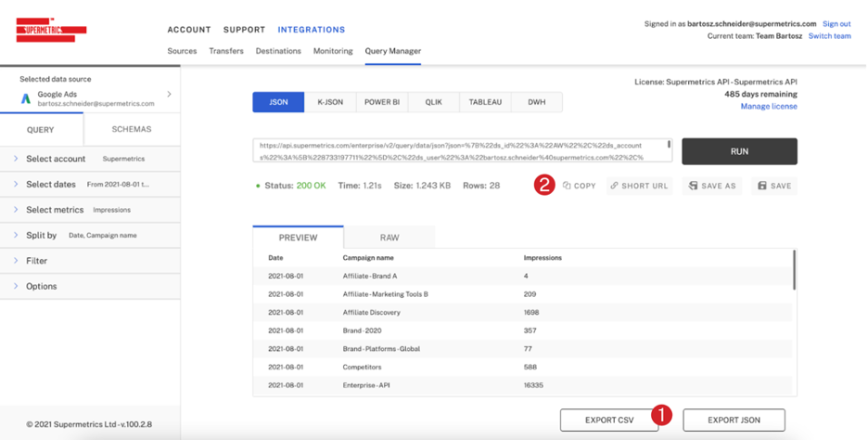Select the Power BI output format
This screenshot has width=868, height=440.
coord(382,102)
